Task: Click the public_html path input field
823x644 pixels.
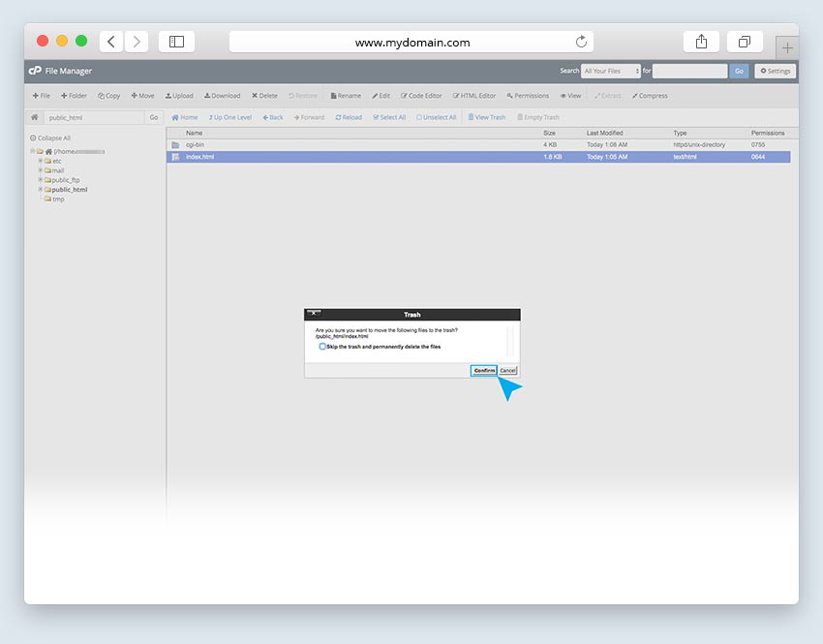Action: click(94, 117)
